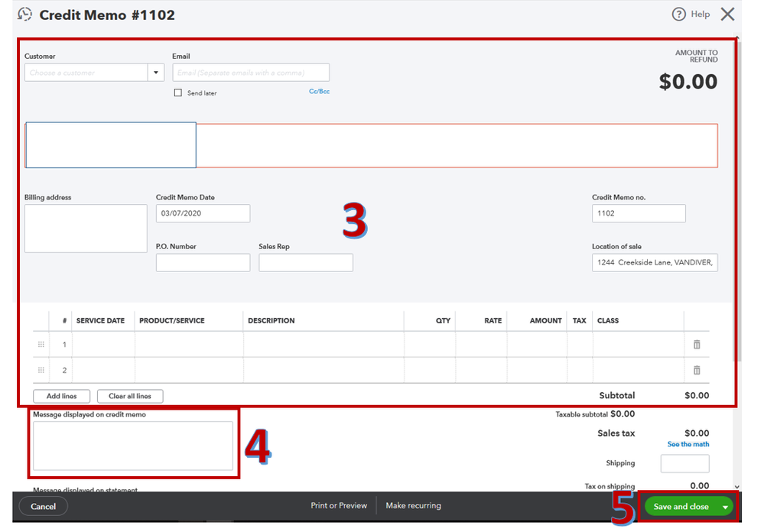Viewport: 764px width, 532px height.
Task: Open the Save and close dropdown arrow
Action: pyautogui.click(x=725, y=507)
